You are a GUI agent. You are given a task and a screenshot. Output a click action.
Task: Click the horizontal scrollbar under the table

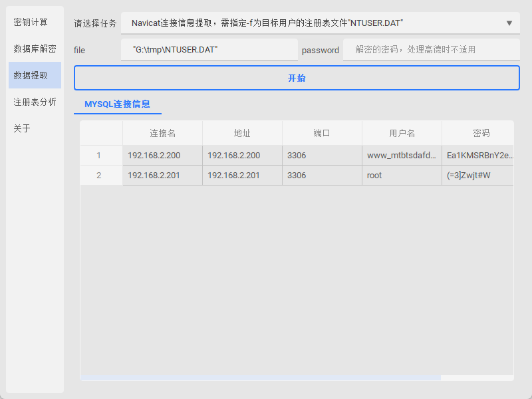(261, 378)
